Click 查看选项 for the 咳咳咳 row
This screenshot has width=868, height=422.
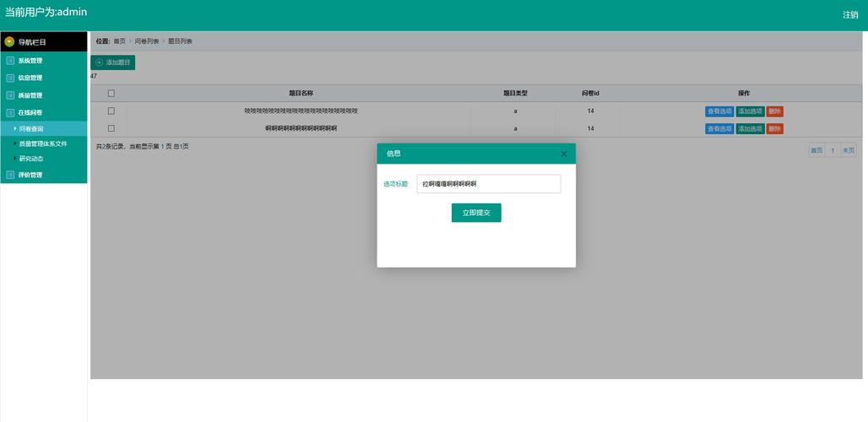(x=719, y=111)
